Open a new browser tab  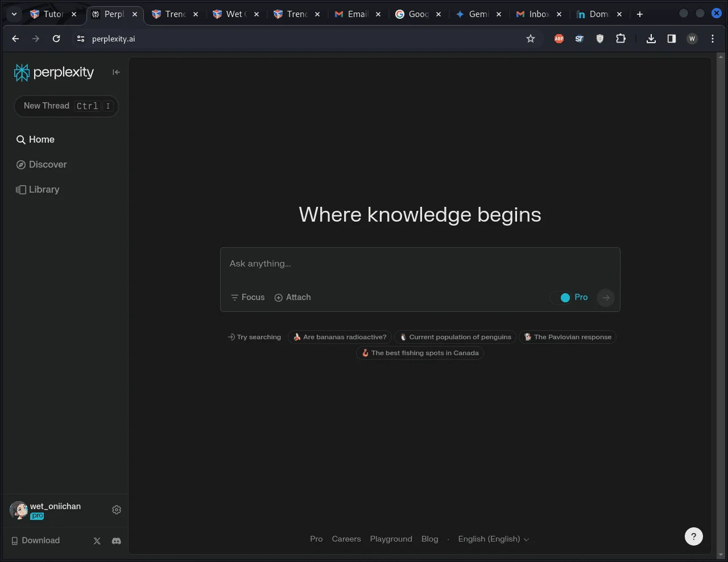click(640, 14)
